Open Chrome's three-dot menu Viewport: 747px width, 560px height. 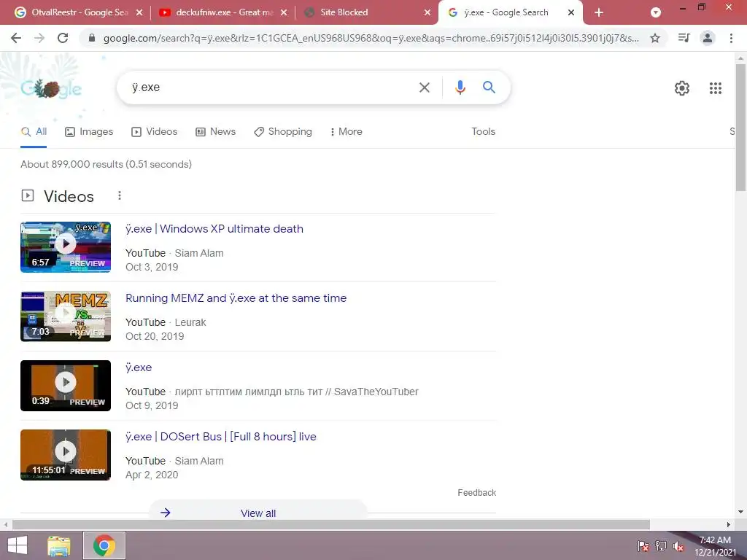(x=731, y=38)
